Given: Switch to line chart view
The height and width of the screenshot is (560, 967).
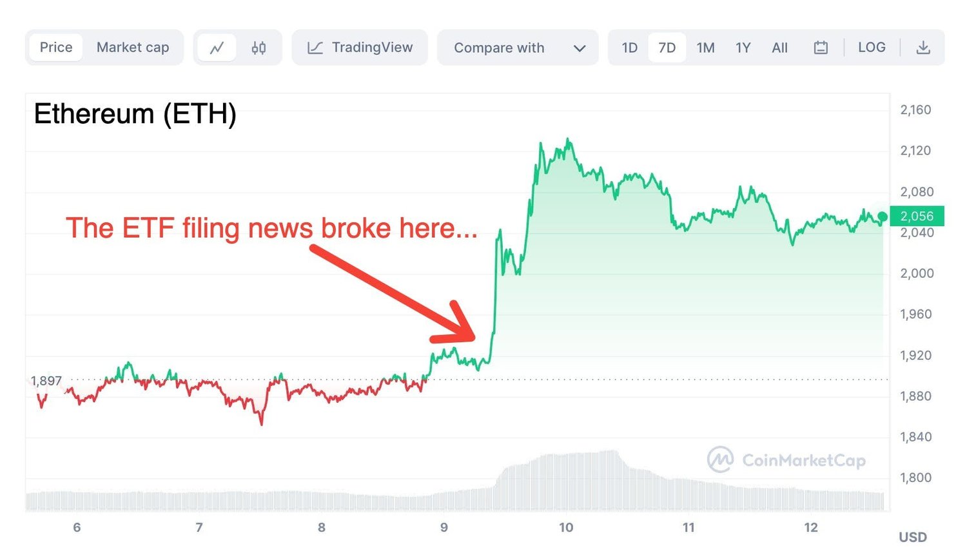Looking at the screenshot, I should click(217, 48).
